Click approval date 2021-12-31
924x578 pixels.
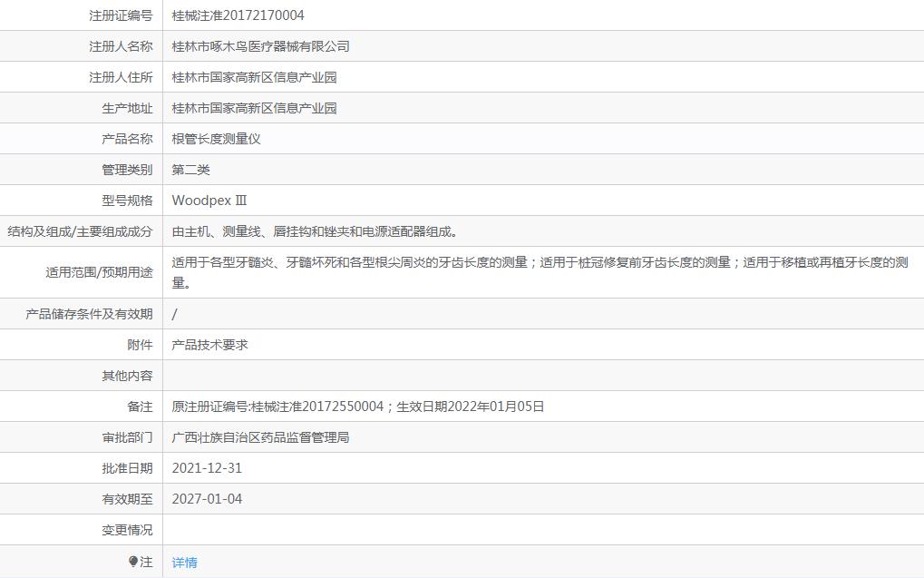pos(207,468)
